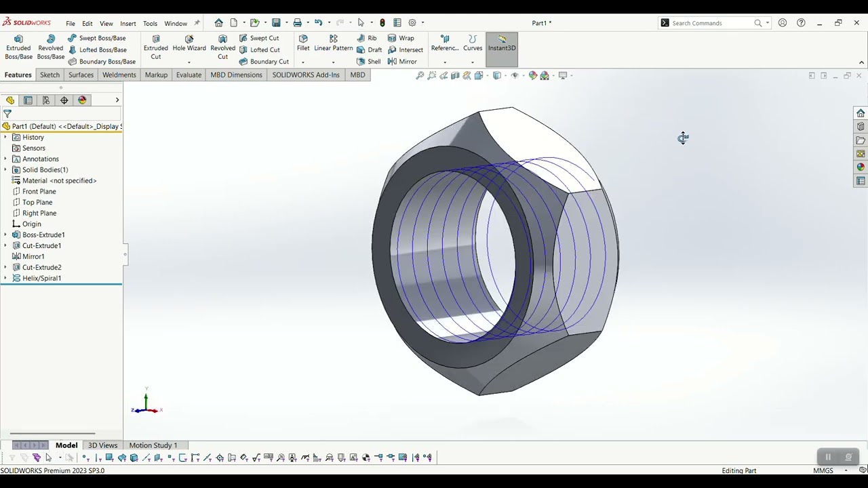
Task: Expand the feature manager panel arrow
Action: point(117,100)
